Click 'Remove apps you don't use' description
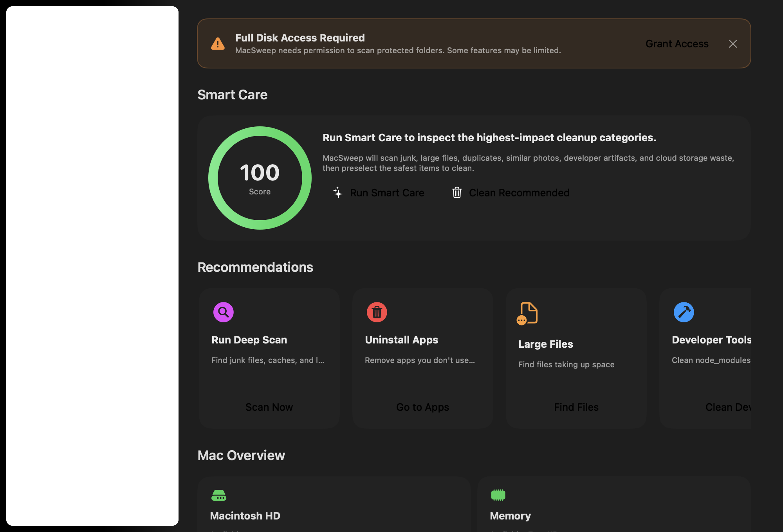Viewport: 783px width, 532px height. click(x=420, y=360)
